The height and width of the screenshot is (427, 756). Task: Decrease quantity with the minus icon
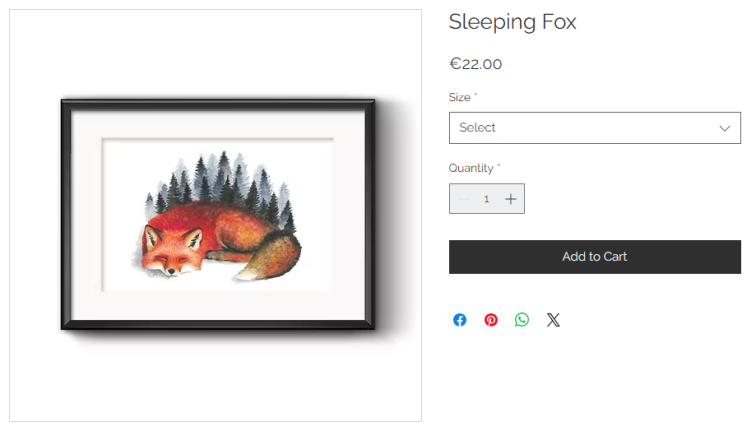point(463,199)
